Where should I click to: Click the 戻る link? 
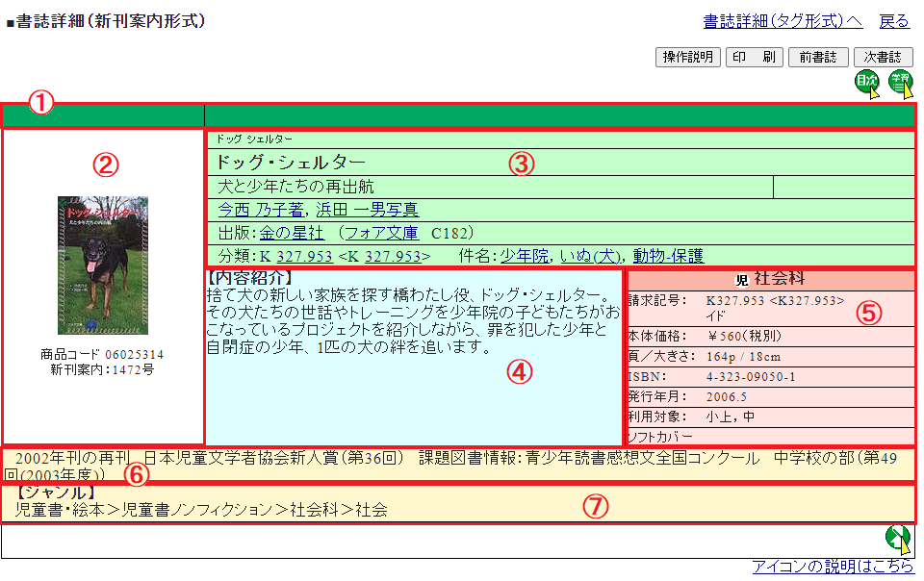[x=894, y=21]
